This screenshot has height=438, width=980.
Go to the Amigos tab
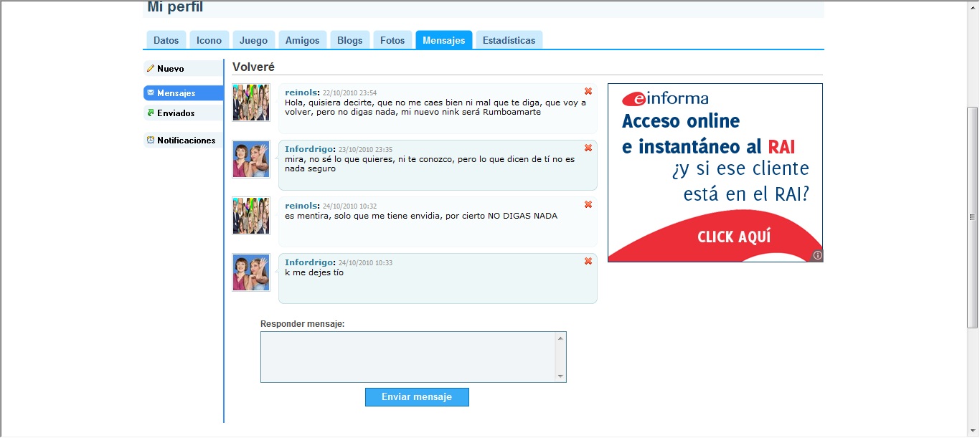(302, 40)
